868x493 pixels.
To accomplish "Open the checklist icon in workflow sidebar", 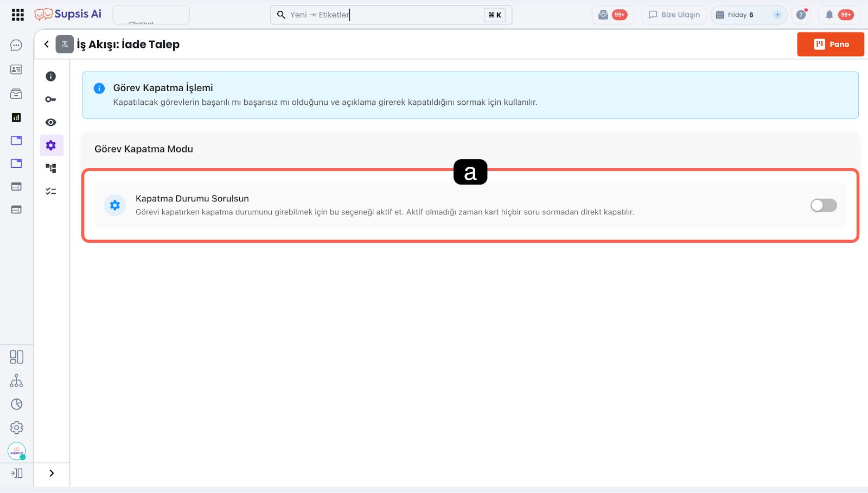I will 51,191.
